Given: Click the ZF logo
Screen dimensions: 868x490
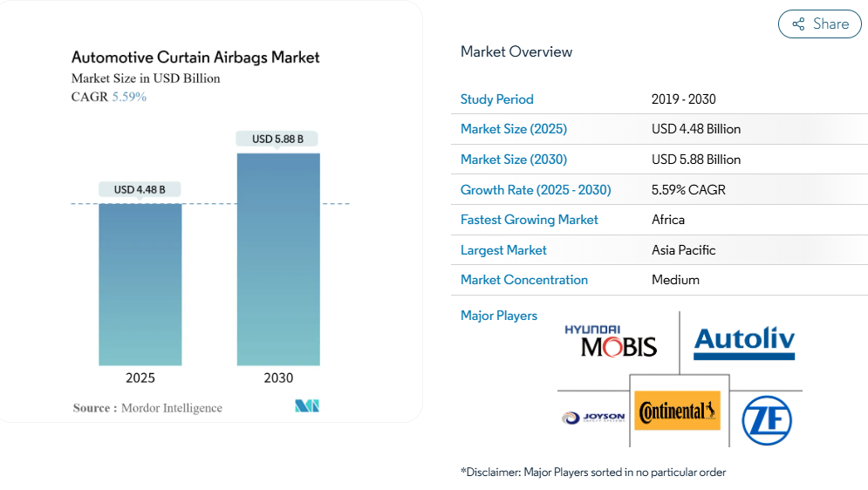Looking at the screenshot, I should point(766,420).
